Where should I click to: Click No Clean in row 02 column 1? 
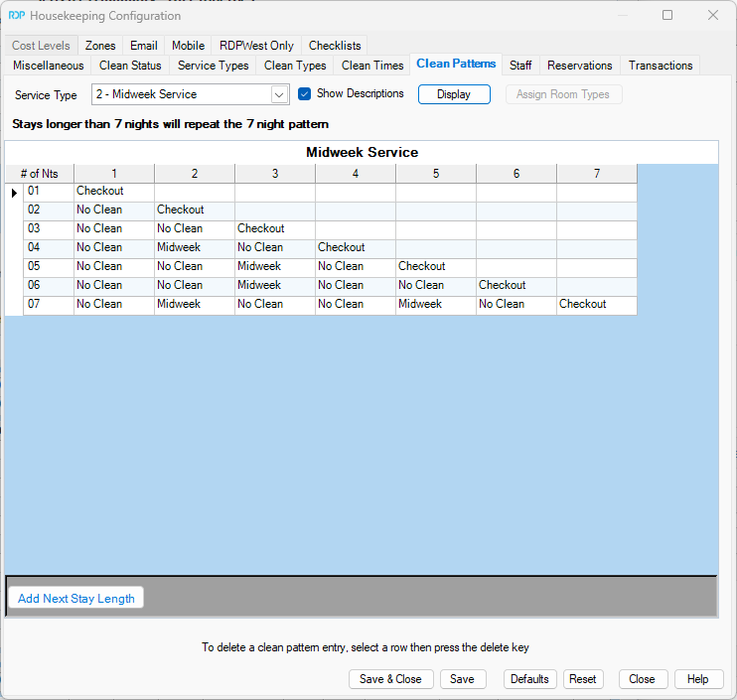[114, 211]
